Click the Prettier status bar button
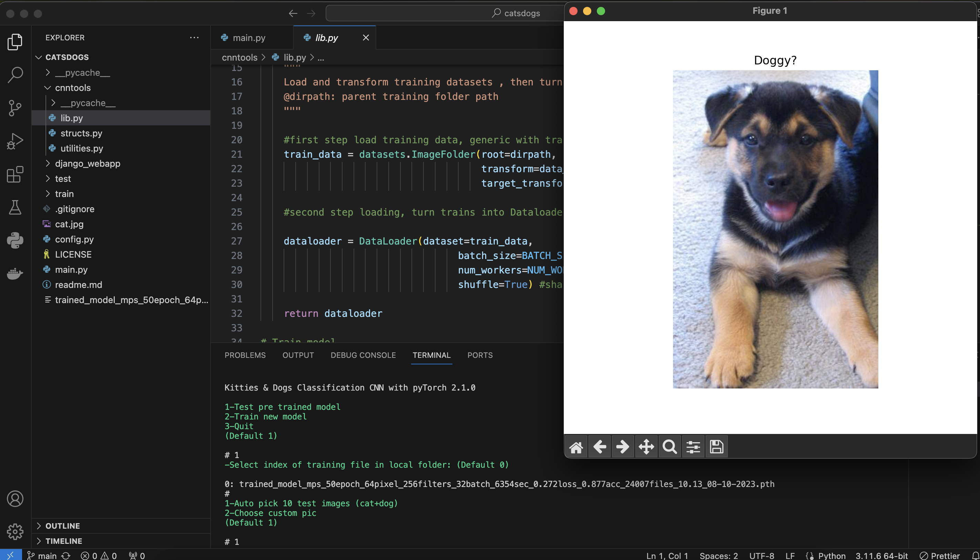 click(x=939, y=556)
